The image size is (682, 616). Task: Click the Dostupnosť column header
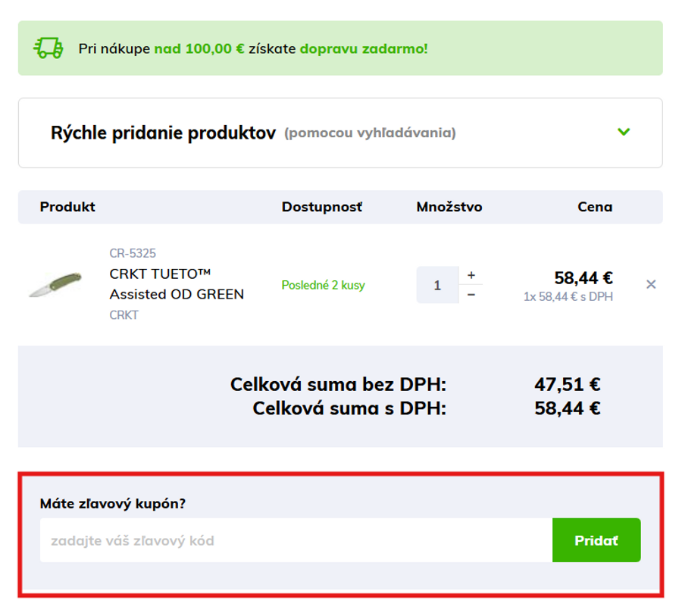tap(321, 206)
